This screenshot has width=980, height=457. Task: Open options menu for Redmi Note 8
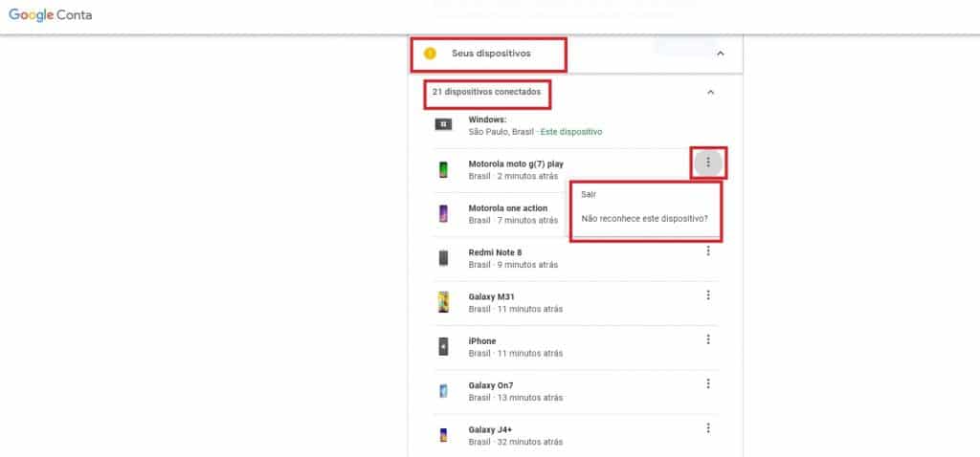(708, 251)
